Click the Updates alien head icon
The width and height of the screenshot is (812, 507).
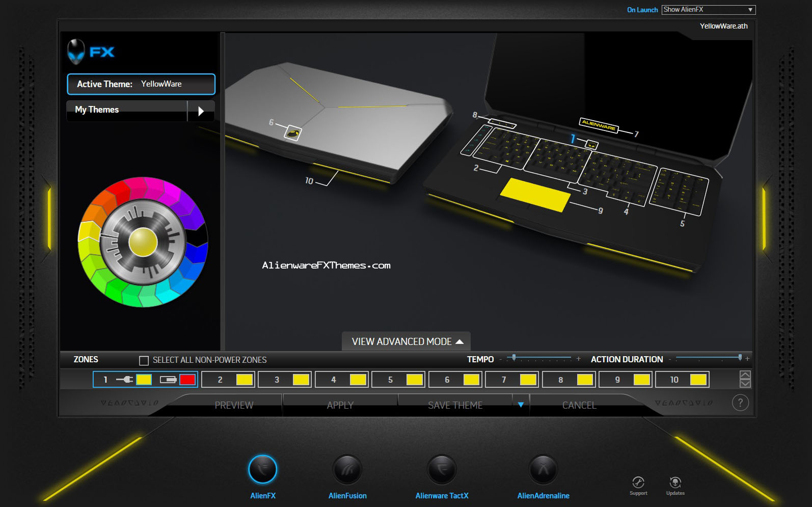tap(675, 483)
